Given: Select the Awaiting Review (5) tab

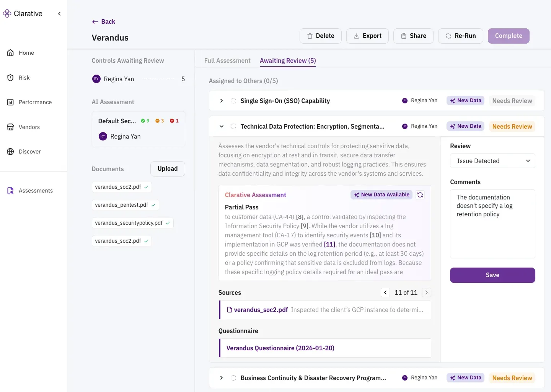Looking at the screenshot, I should [x=288, y=60].
